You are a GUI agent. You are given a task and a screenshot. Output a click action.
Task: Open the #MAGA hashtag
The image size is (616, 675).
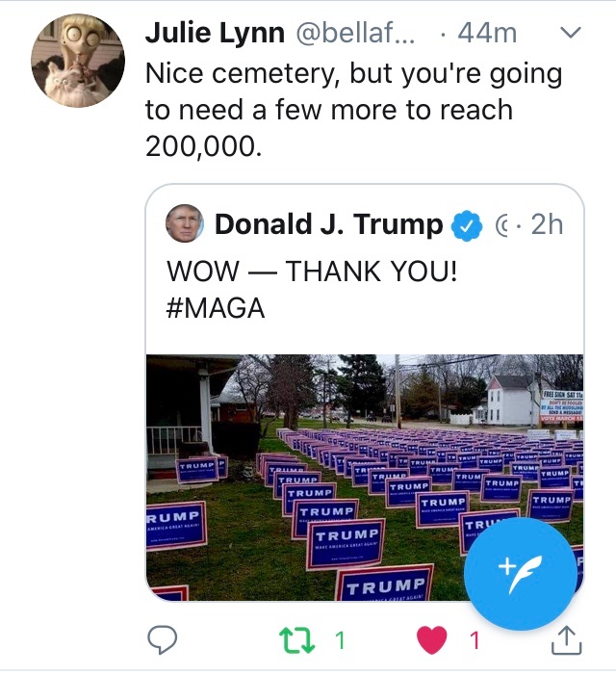(x=216, y=308)
